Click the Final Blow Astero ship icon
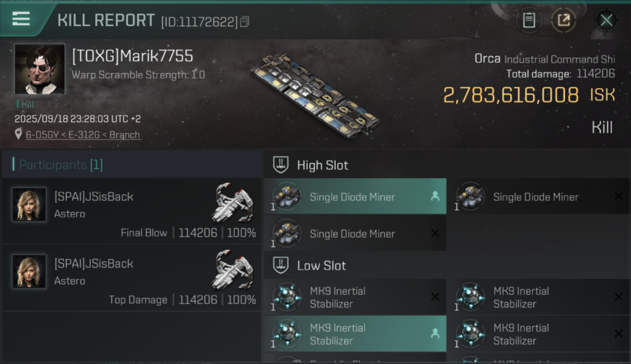This screenshot has width=631, height=364. coord(233,202)
